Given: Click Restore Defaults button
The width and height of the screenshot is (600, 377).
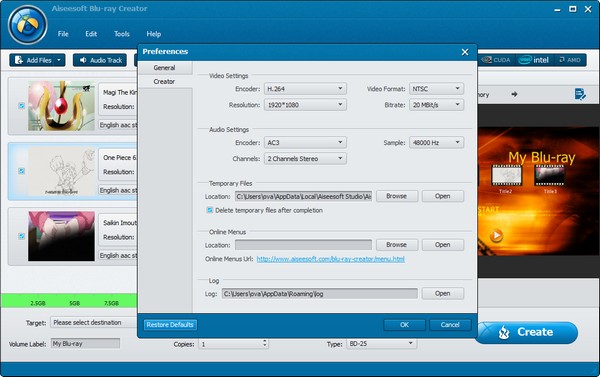Looking at the screenshot, I should pos(170,325).
